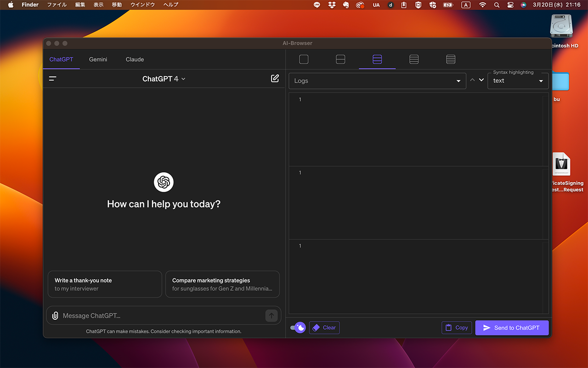Click the OpenAI logo in the chat area
Screen dimensions: 588x368
164,182
